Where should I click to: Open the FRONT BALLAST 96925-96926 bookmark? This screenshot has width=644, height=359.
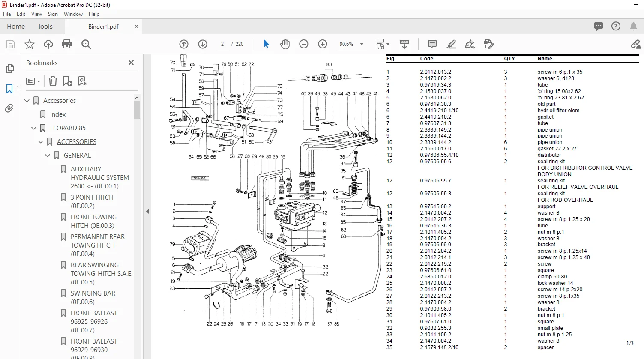pos(93,322)
